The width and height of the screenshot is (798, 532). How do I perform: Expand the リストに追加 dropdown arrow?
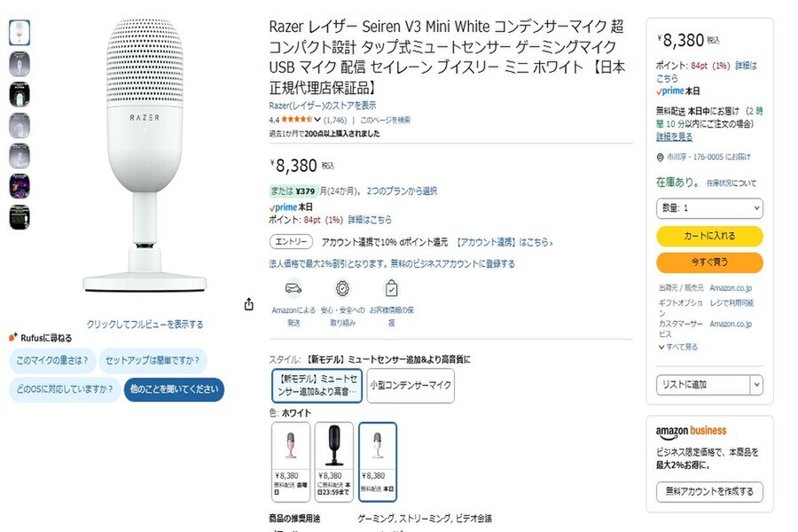(756, 384)
